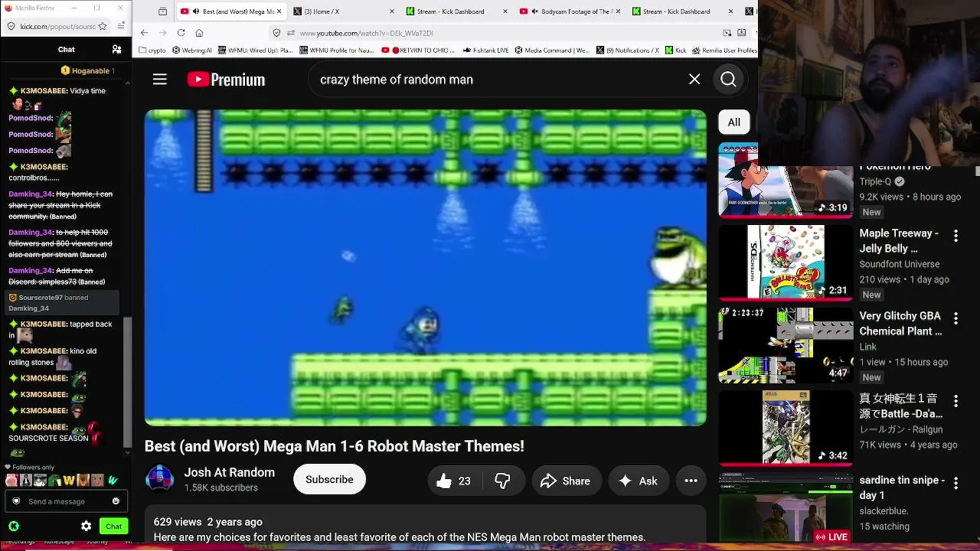
Task: Send message with green Chat button
Action: 113,526
